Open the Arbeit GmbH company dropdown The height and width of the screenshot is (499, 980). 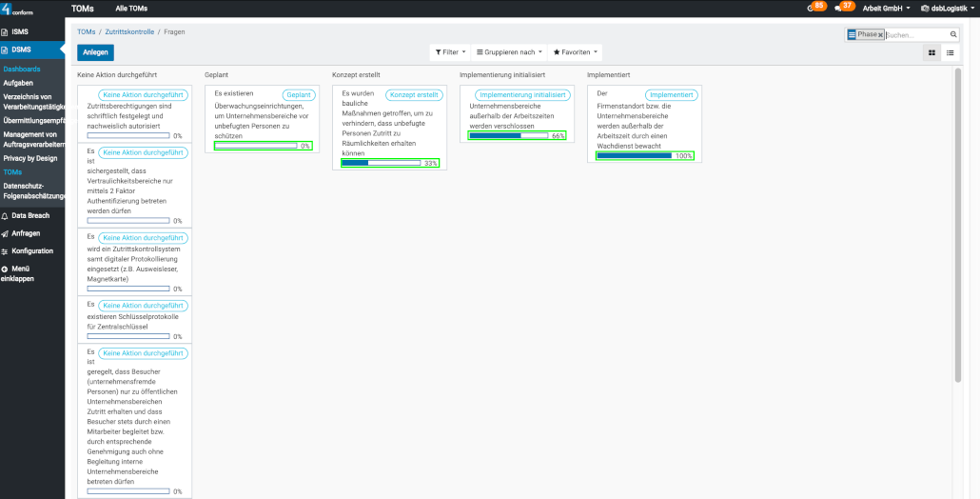pos(882,8)
